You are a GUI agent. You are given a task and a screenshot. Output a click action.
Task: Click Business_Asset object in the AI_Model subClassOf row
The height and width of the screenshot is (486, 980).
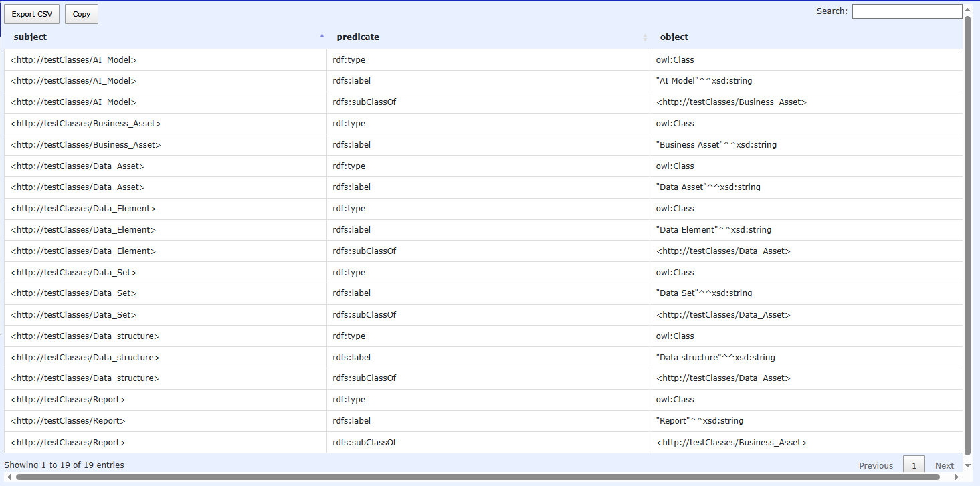731,102
